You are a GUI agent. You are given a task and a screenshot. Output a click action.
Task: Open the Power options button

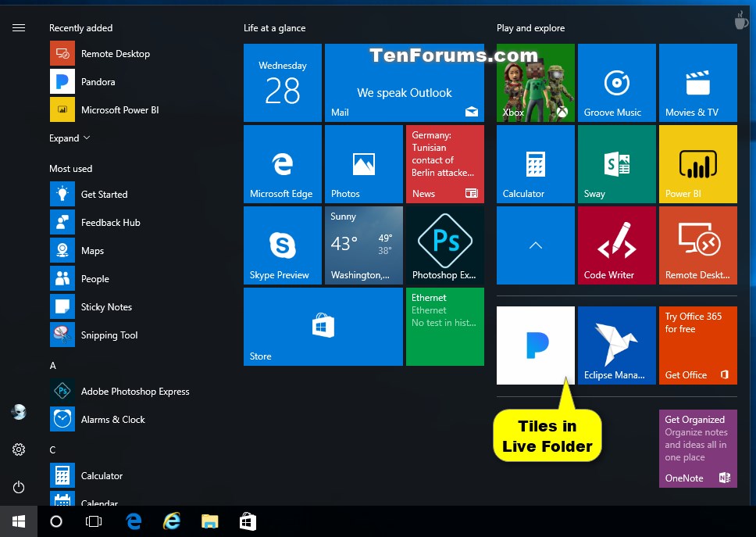coord(19,487)
